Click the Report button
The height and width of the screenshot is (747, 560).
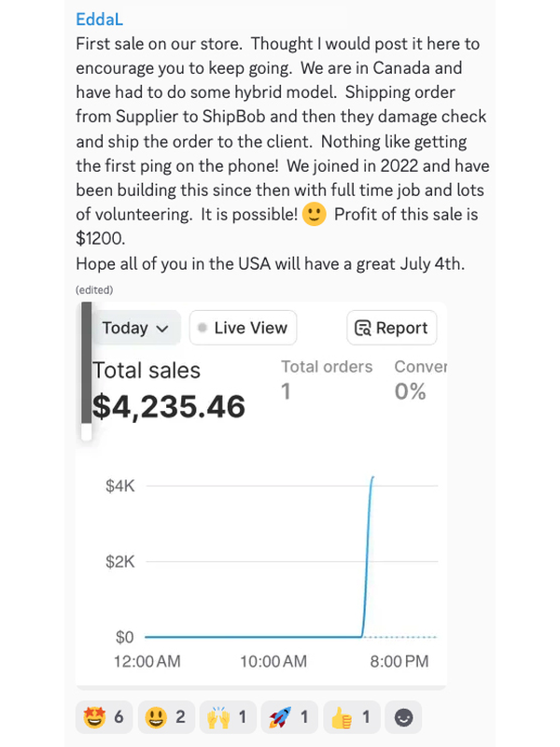pyautogui.click(x=391, y=328)
